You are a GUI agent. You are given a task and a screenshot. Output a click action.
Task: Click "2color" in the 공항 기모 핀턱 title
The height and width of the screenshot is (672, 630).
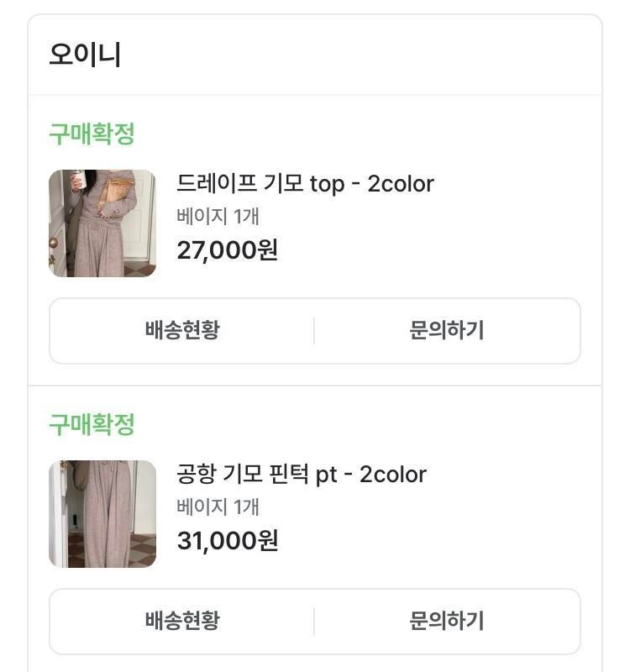point(393,475)
